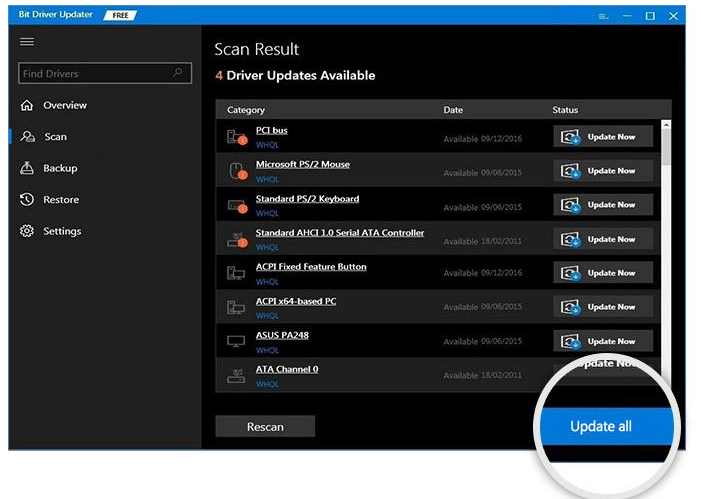
Task: Click the Settings gear icon
Action: point(27,231)
